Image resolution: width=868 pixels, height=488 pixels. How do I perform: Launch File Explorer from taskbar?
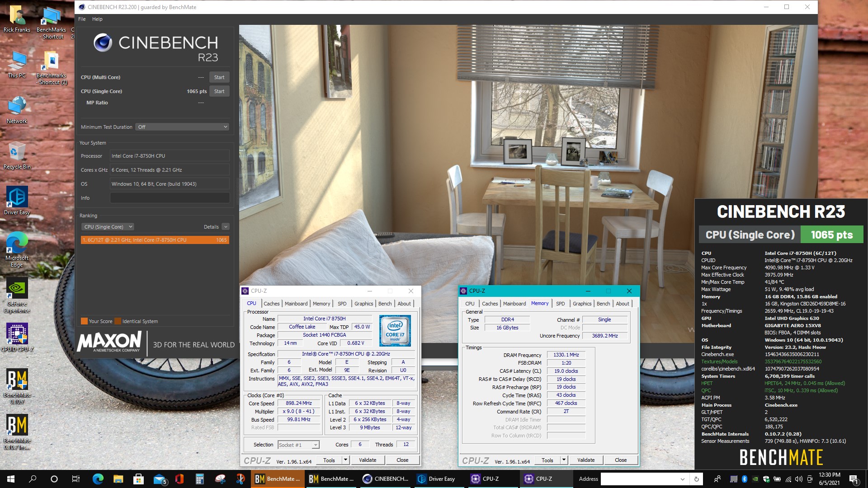click(x=118, y=479)
